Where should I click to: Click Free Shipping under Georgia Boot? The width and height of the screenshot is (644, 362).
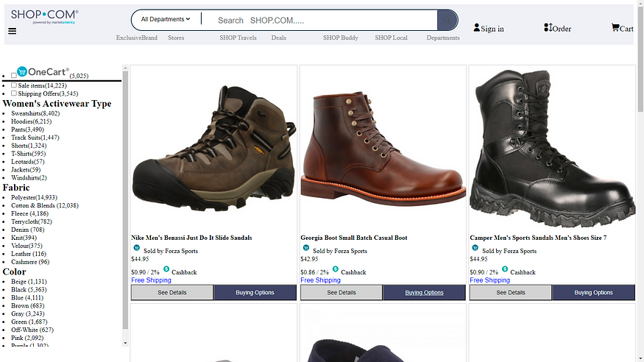click(320, 280)
